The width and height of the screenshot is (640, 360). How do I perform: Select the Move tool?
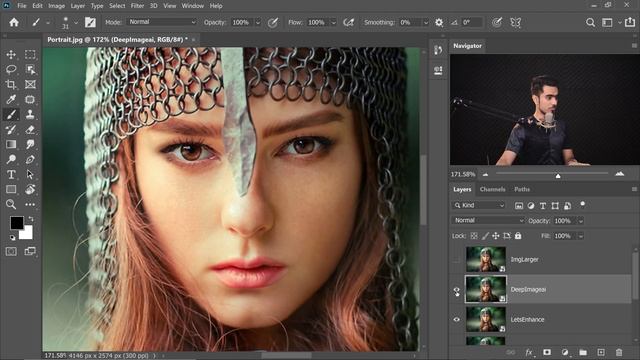(11, 54)
